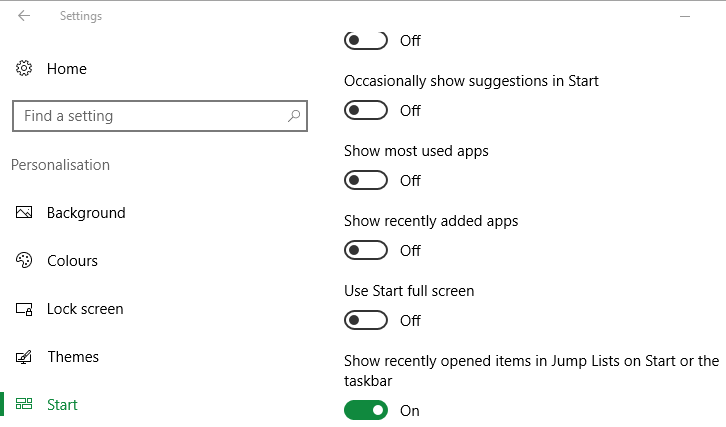Open the Background settings page
The image size is (726, 427).
coord(86,213)
